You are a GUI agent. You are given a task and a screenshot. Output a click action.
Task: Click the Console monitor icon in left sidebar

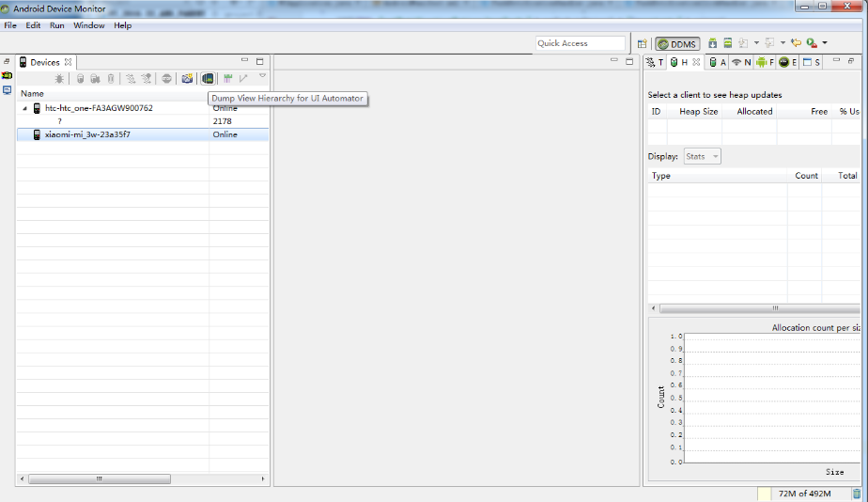click(7, 90)
